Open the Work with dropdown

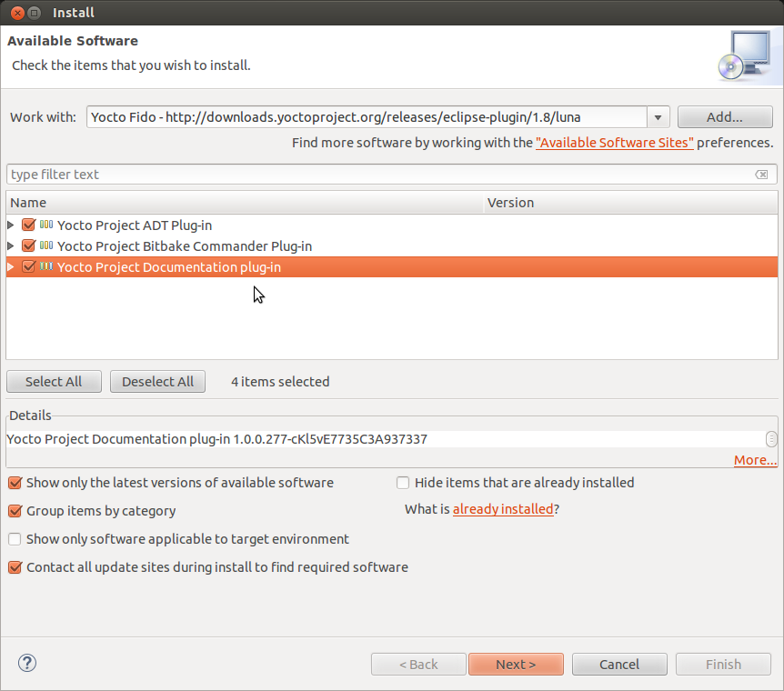click(657, 116)
